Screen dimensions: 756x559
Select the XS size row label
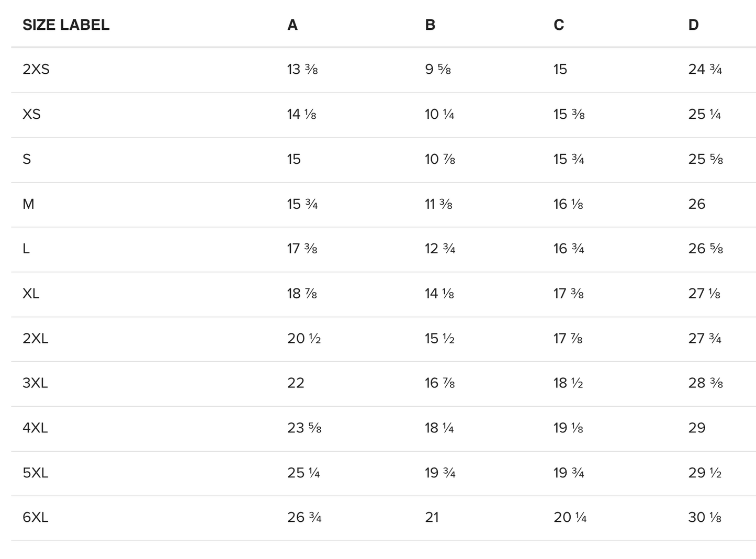coord(31,114)
